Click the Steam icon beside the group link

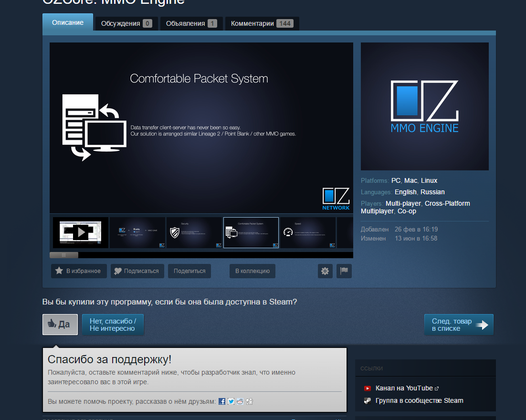click(x=368, y=400)
